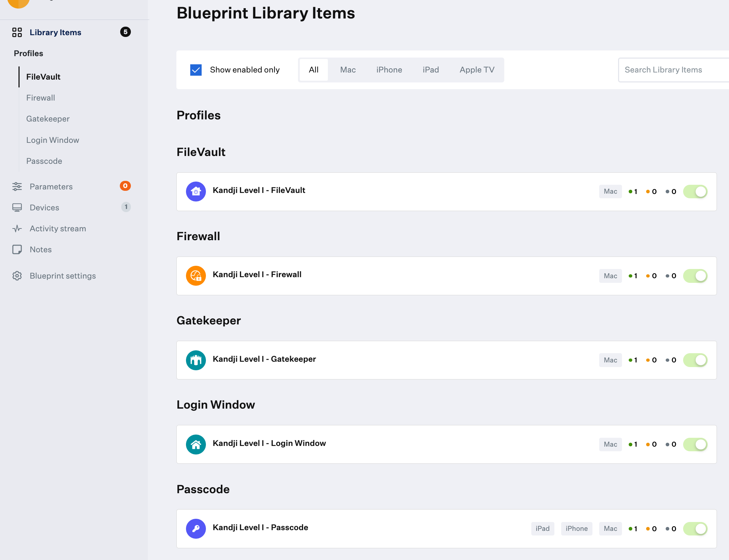This screenshot has height=560, width=729.
Task: Open Notes section
Action: (41, 249)
